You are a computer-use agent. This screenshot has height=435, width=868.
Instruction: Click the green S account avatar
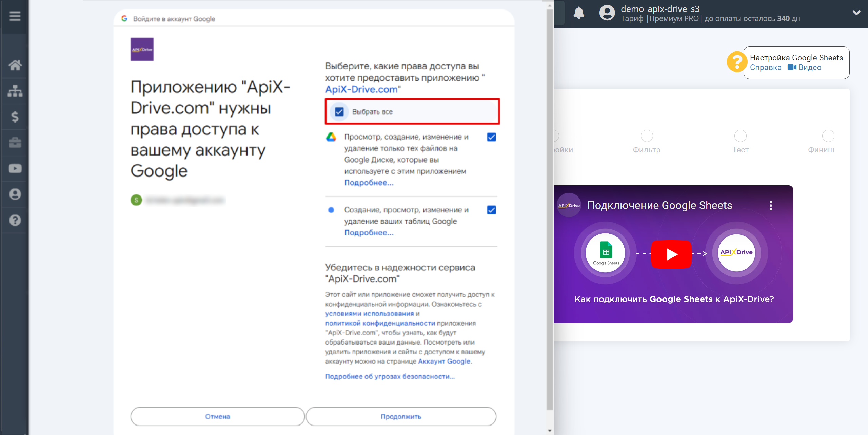click(136, 200)
